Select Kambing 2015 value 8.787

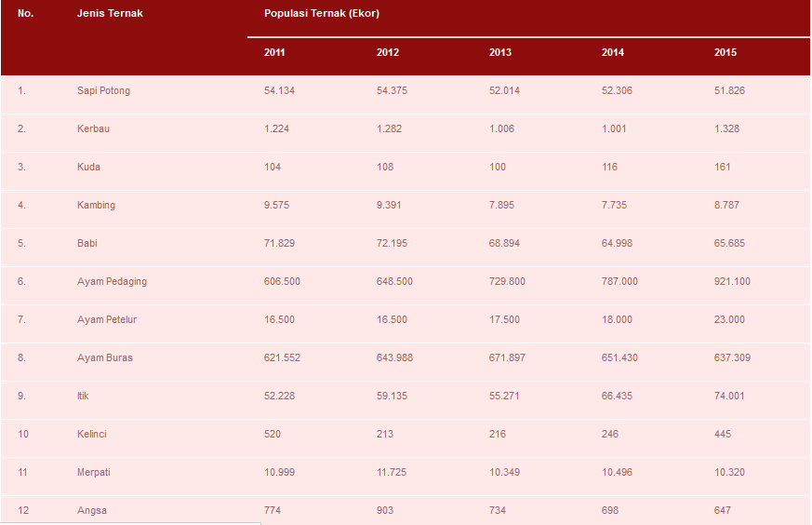click(x=726, y=205)
